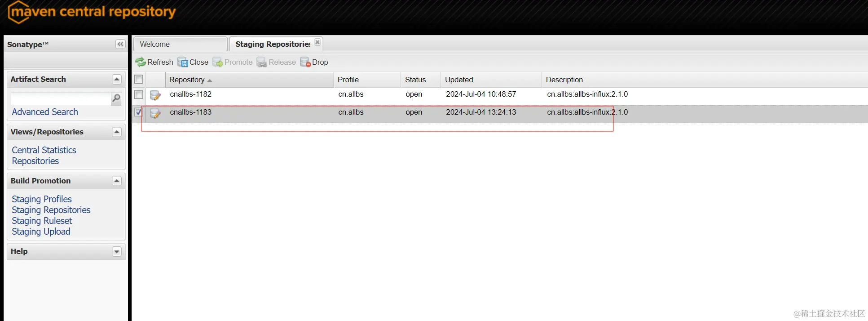Click the artifact search magnifier icon
868x321 pixels.
(x=116, y=98)
